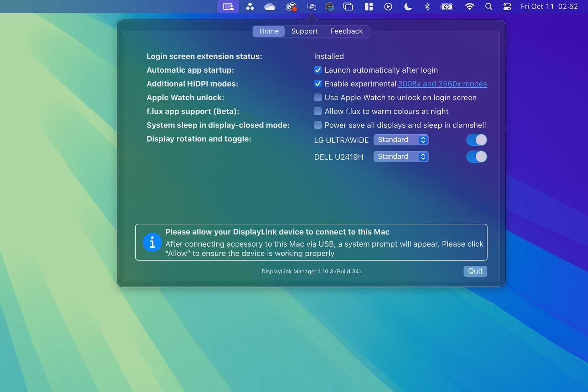Open LG ULTRAWIDE rotation dropdown
This screenshot has width=588, height=392.
click(x=401, y=140)
